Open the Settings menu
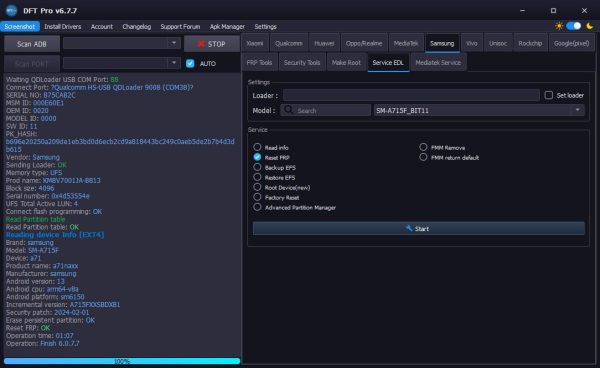The height and width of the screenshot is (368, 600). coord(266,26)
